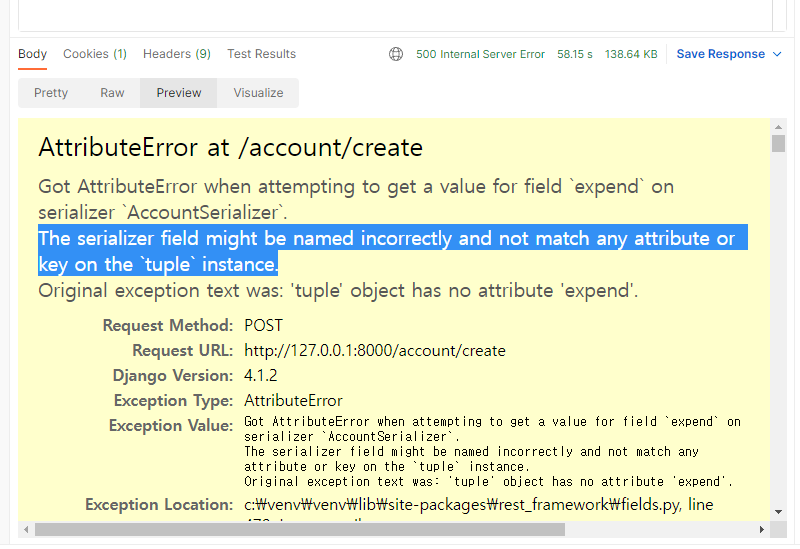Select the Preview view mode
Screen dimensions: 800x549
click(179, 93)
